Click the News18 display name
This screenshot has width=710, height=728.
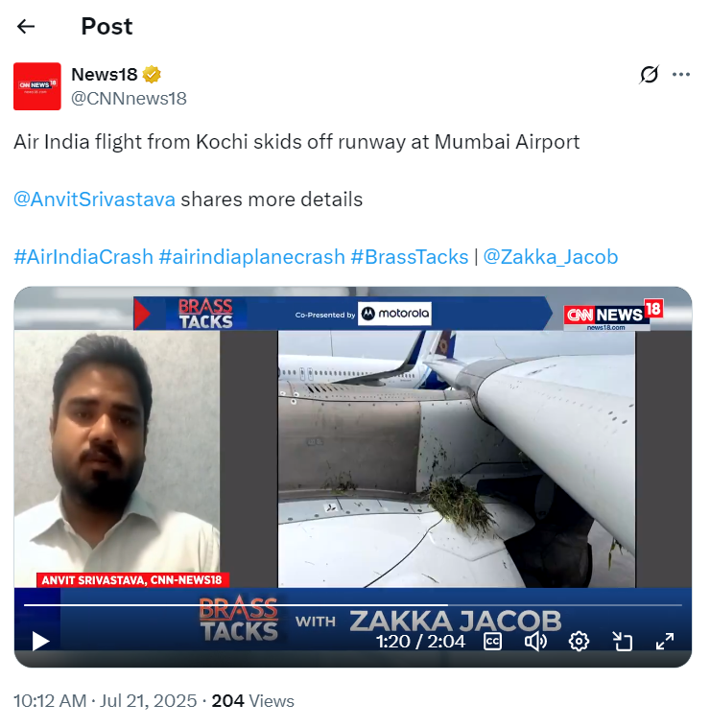[x=105, y=74]
